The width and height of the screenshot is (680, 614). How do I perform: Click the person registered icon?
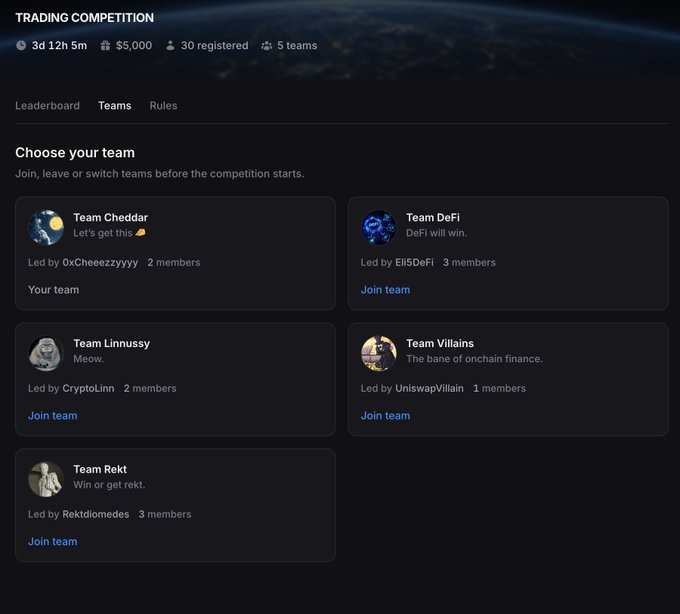tap(170, 45)
